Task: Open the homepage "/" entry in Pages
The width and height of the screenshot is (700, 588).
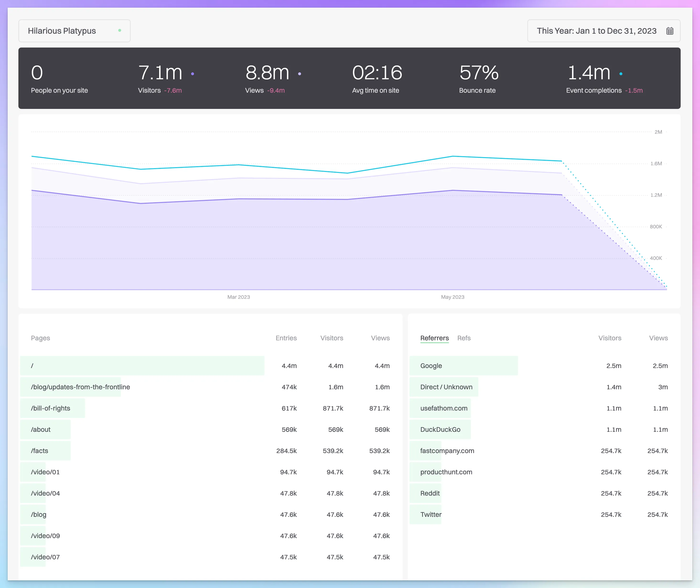Action: point(32,366)
